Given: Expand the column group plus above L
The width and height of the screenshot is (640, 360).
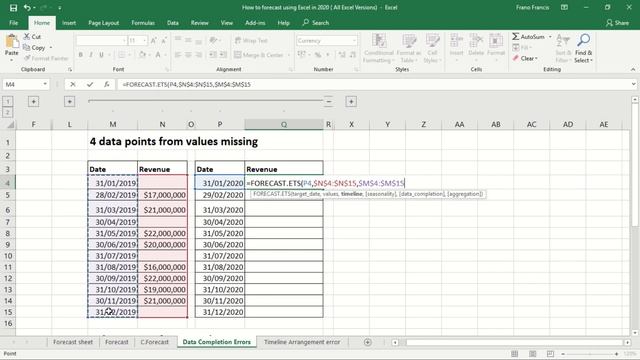Looking at the screenshot, I should 69,101.
